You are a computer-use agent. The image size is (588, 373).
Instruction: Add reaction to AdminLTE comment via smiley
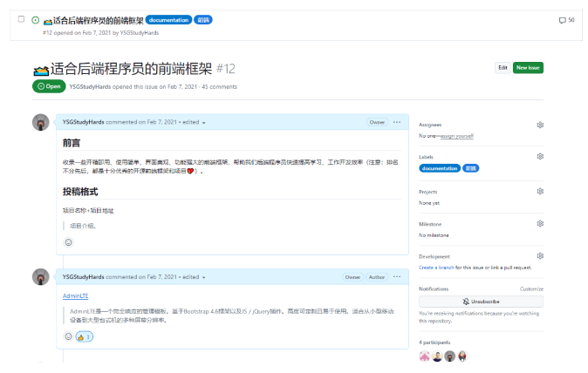click(x=68, y=336)
